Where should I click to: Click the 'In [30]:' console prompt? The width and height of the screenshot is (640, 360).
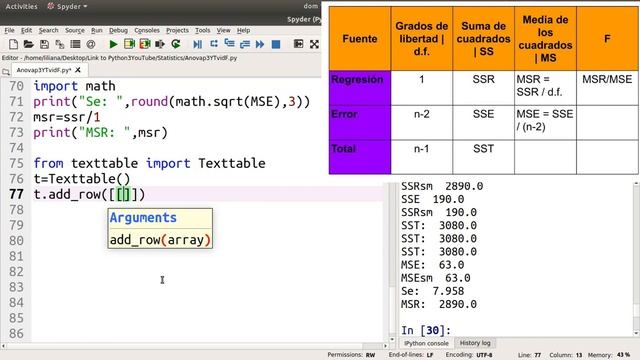pyautogui.click(x=426, y=330)
